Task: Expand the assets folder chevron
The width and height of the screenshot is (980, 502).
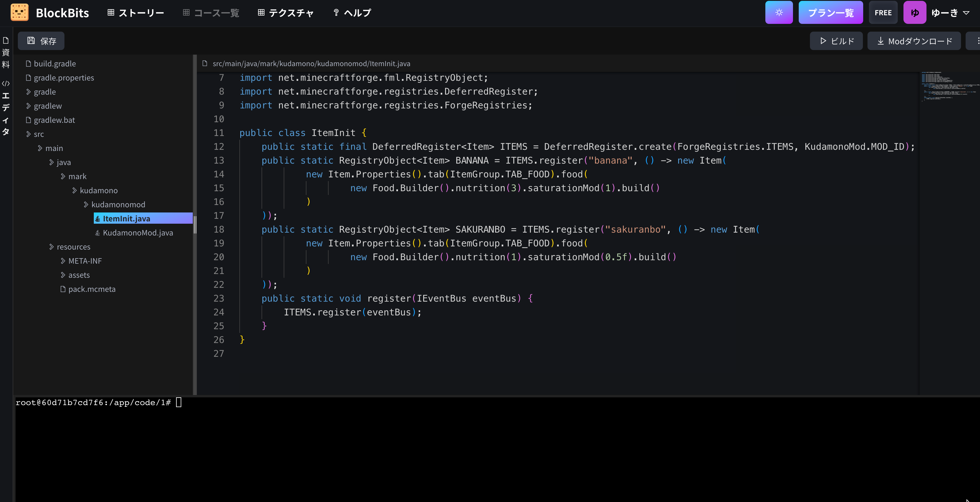Action: click(x=63, y=275)
